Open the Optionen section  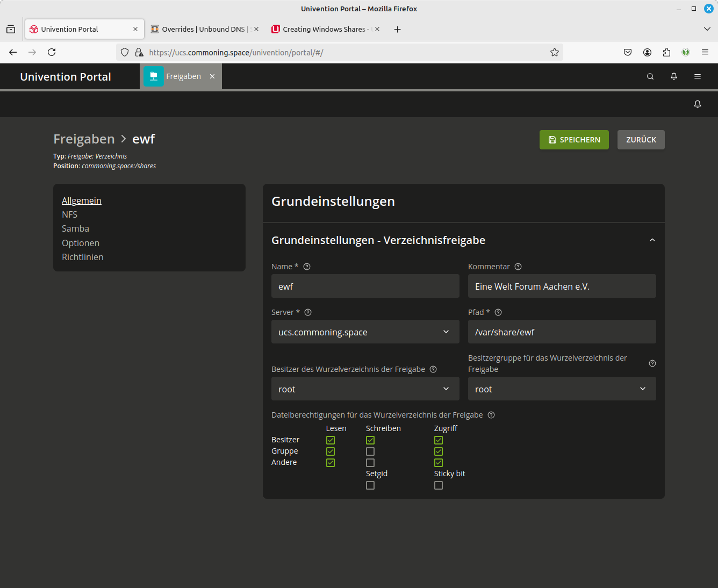81,243
